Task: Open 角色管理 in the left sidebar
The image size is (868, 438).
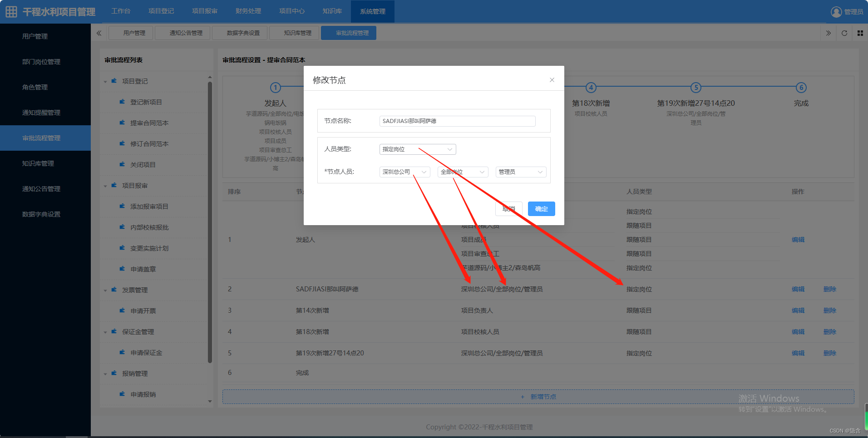Action: tap(35, 87)
